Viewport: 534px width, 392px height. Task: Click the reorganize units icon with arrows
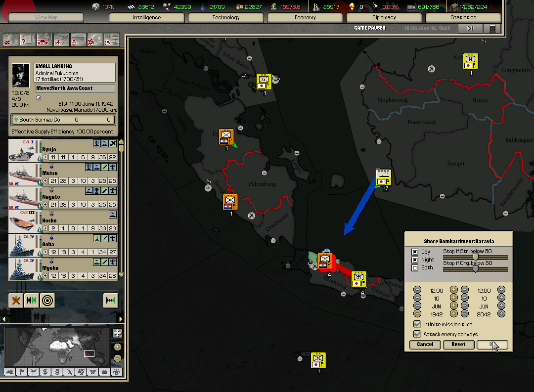110,300
